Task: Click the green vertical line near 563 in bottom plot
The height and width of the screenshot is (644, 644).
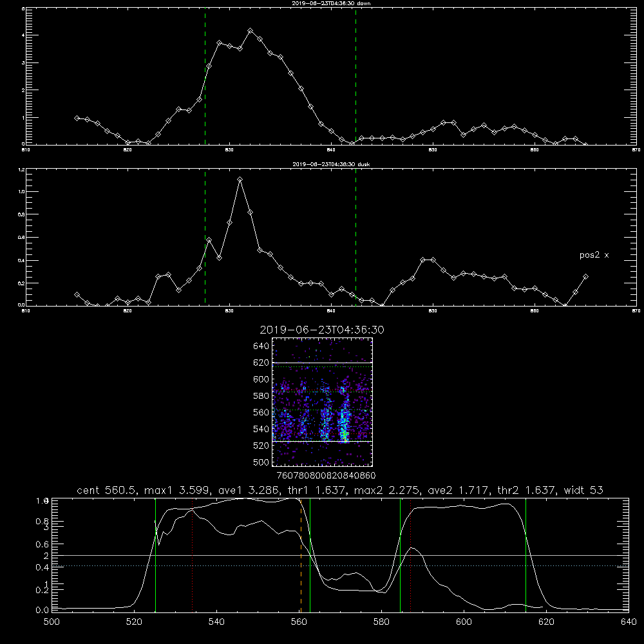Action: (x=310, y=555)
